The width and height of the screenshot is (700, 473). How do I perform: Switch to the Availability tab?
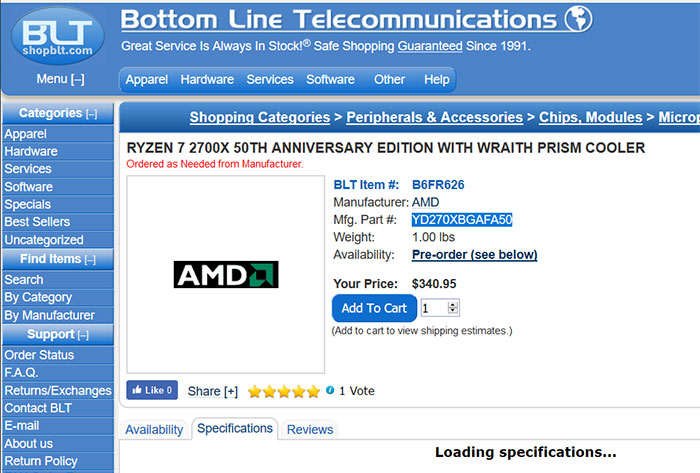154,429
